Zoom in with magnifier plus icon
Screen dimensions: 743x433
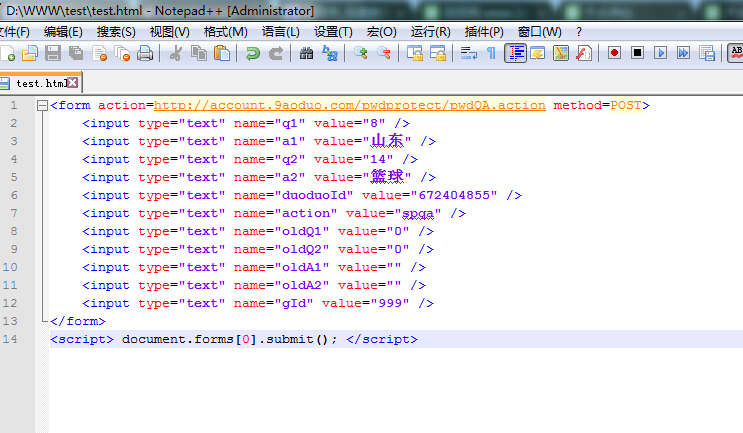361,53
